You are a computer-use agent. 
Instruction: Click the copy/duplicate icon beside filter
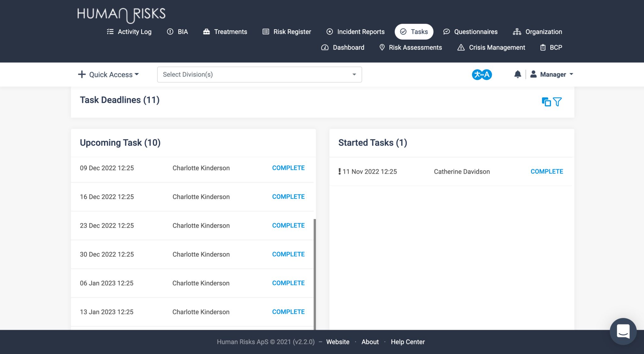(546, 102)
